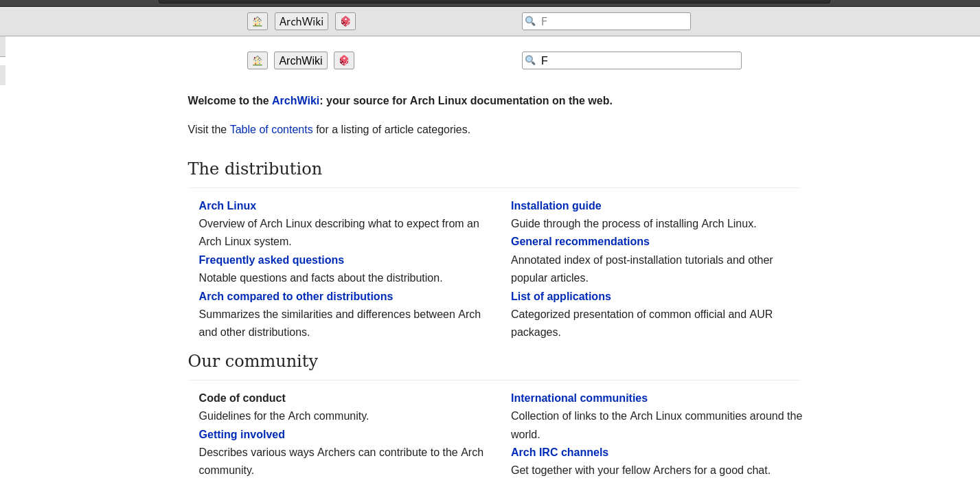
Task: Click the random-page dice icon in the white page header
Action: tap(344, 60)
